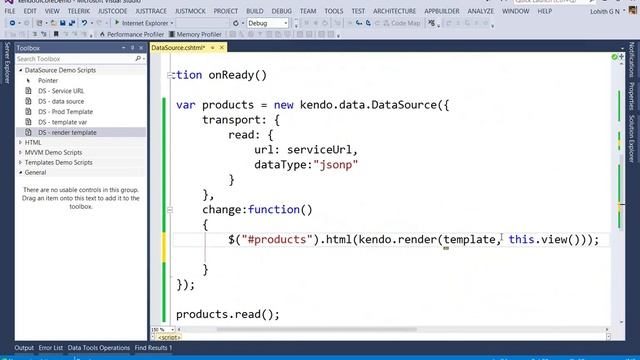Launch the Performance Profiler

131,34
